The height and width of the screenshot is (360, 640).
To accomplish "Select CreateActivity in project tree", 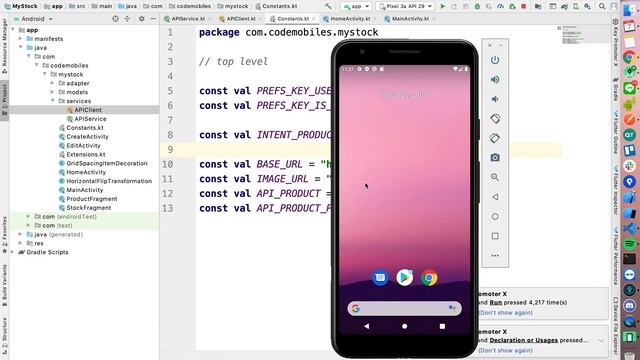I will pyautogui.click(x=87, y=137).
